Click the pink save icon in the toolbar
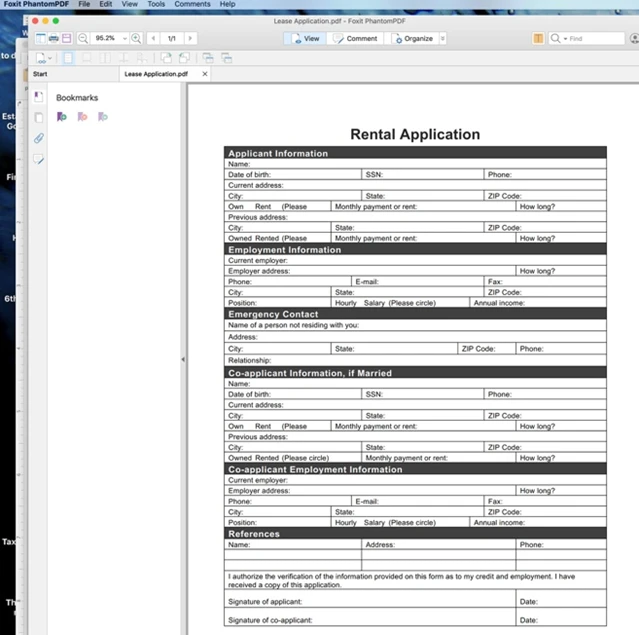The width and height of the screenshot is (639, 635). (x=66, y=38)
